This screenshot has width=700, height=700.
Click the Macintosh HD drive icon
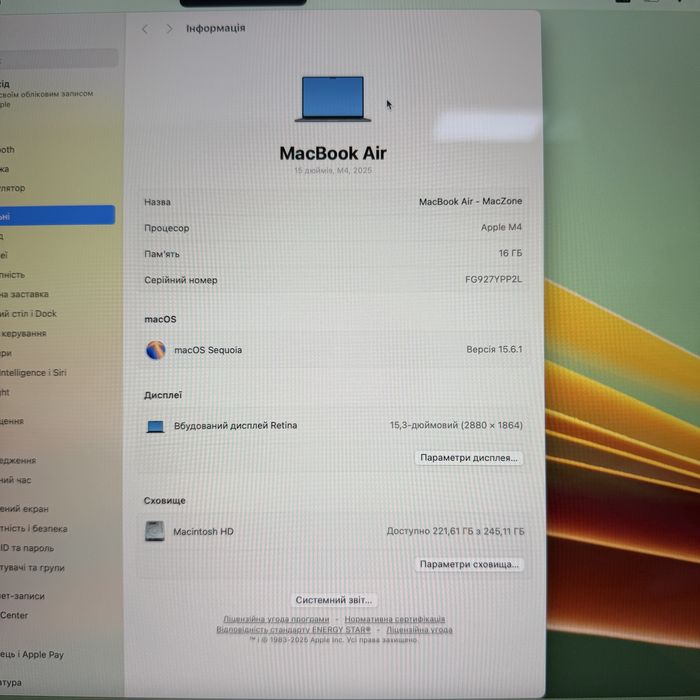(154, 531)
